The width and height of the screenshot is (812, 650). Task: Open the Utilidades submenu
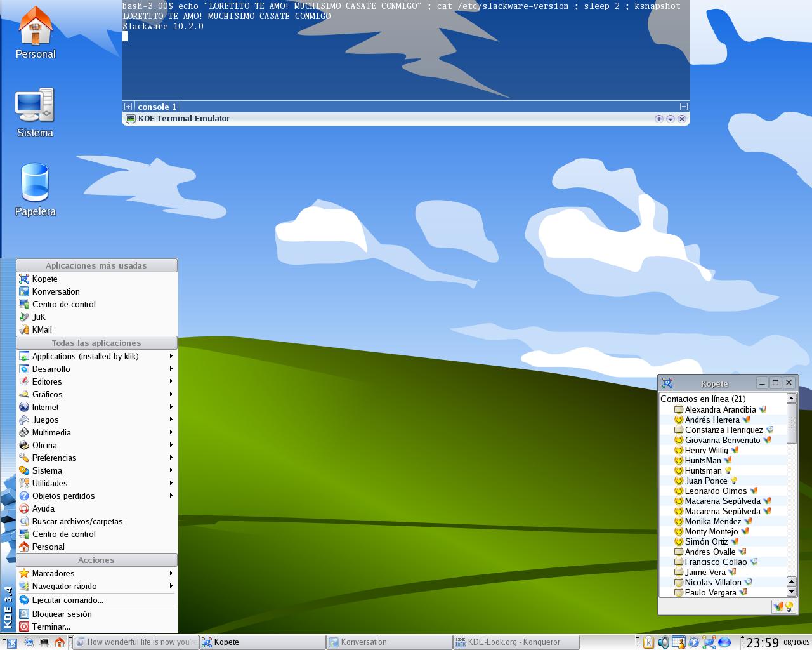coord(96,483)
